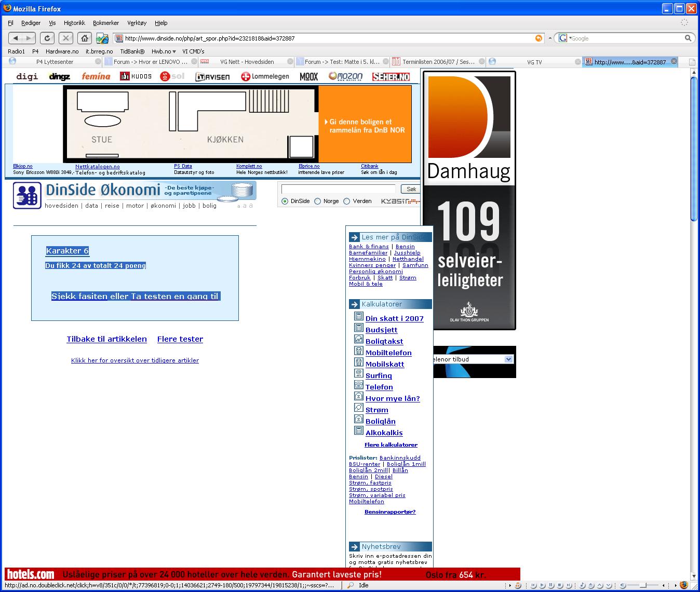The height and width of the screenshot is (592, 700).
Task: Click the browser Back arrow button
Action: pyautogui.click(x=16, y=38)
